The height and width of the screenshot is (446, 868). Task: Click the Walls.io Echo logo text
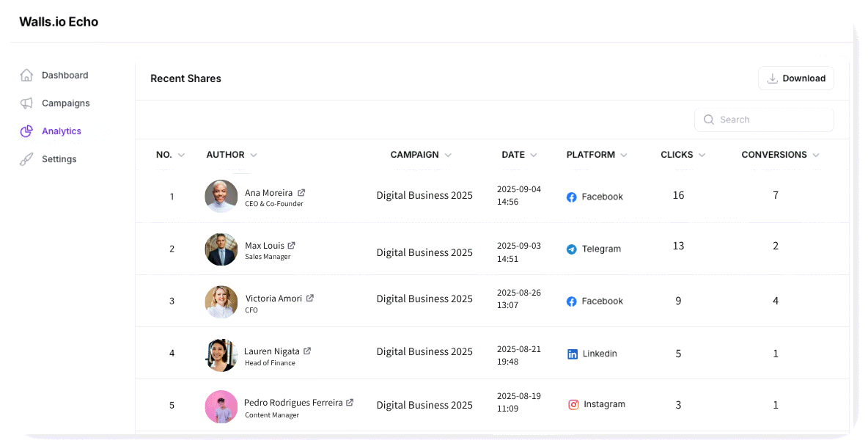(x=59, y=21)
